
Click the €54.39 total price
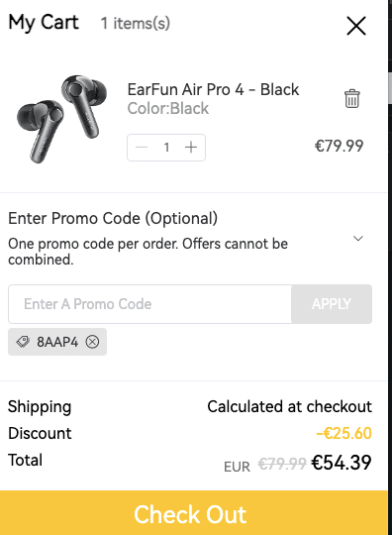[x=342, y=463]
